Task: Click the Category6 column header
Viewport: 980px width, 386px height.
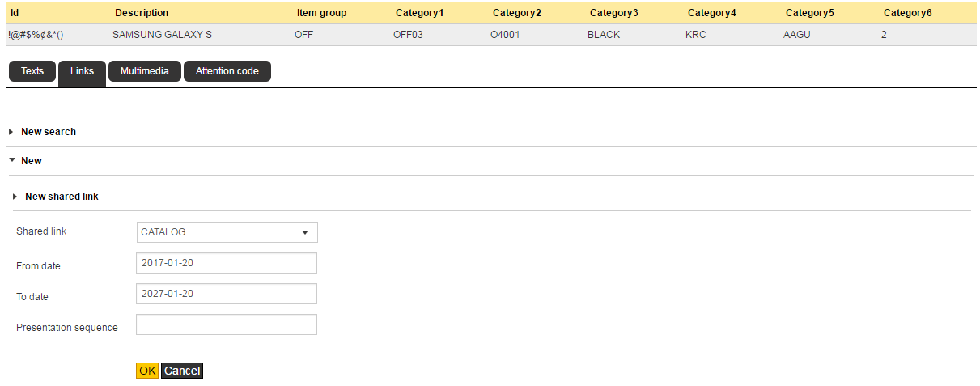Action: (908, 13)
